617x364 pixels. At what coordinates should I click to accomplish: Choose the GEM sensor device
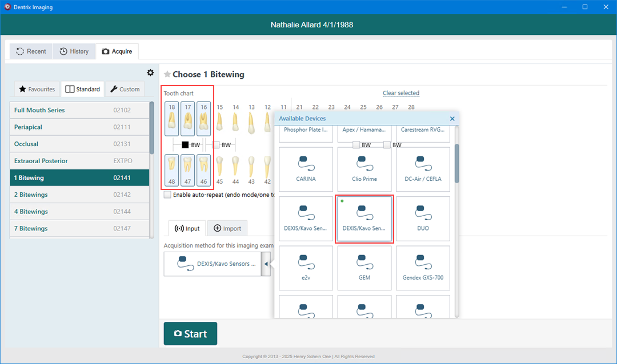(x=364, y=268)
